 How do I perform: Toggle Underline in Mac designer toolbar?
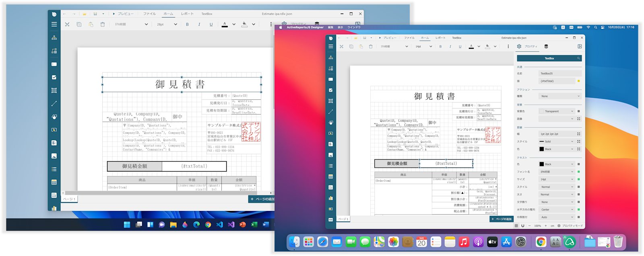click(x=460, y=47)
